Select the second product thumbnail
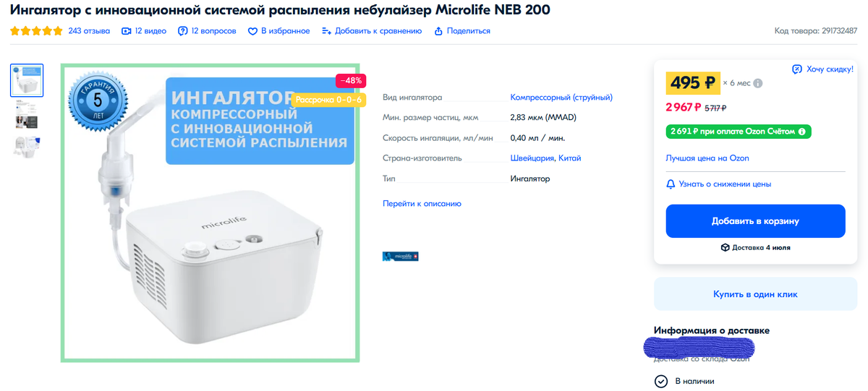The image size is (868, 391). pos(27,114)
